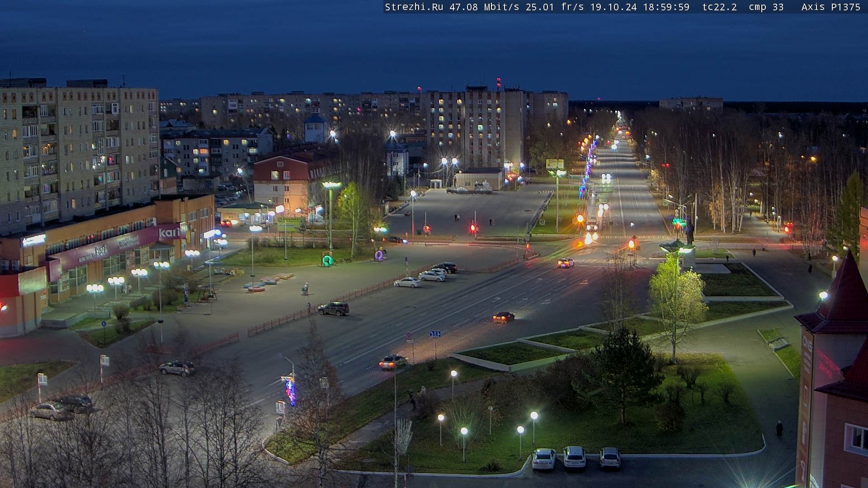Click the 25.01 fr/s frame rate value
Screen dimensions: 868x488
pos(556,7)
